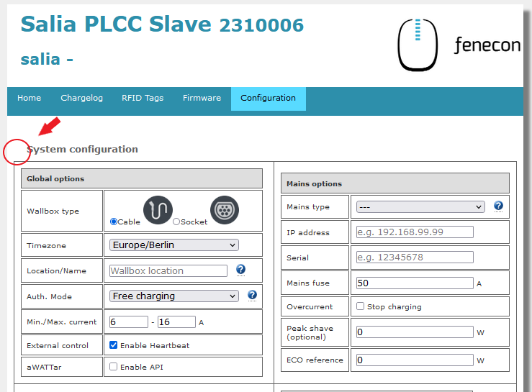
Task: Select the Cable wallbox type radio
Action: tap(114, 222)
